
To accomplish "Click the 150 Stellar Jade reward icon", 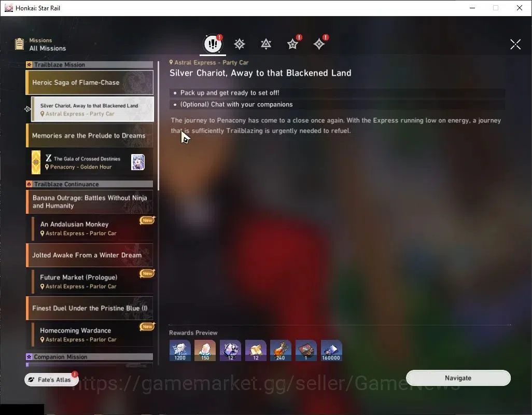I will [x=205, y=351].
